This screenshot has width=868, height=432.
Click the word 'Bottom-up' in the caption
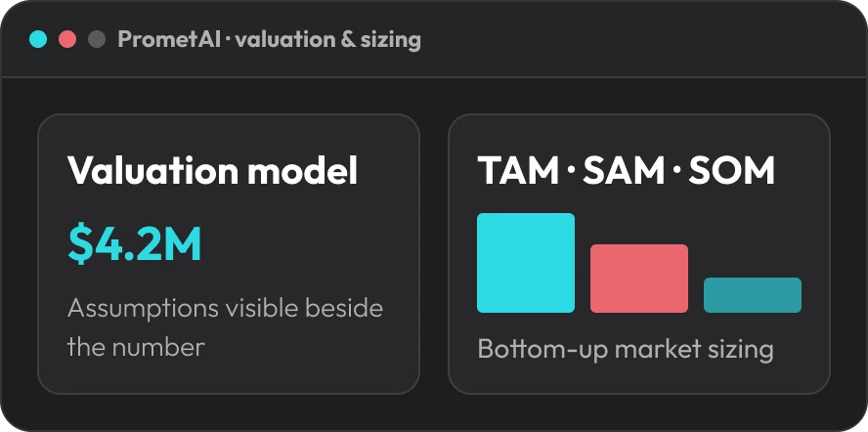click(542, 350)
